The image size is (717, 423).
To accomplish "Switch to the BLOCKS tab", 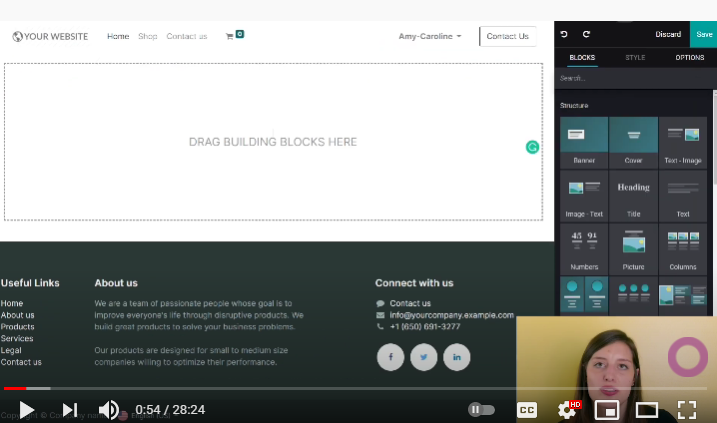I will [x=582, y=58].
